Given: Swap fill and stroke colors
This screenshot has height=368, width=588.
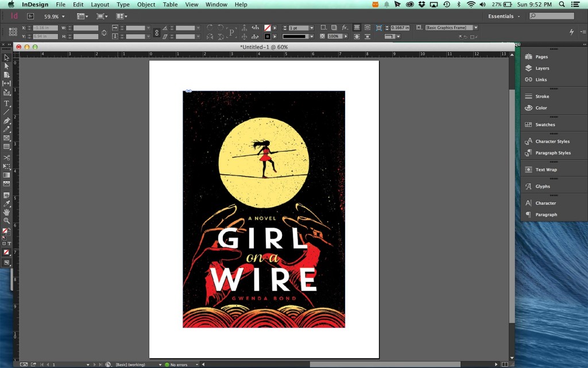Looking at the screenshot, I should tap(9, 228).
